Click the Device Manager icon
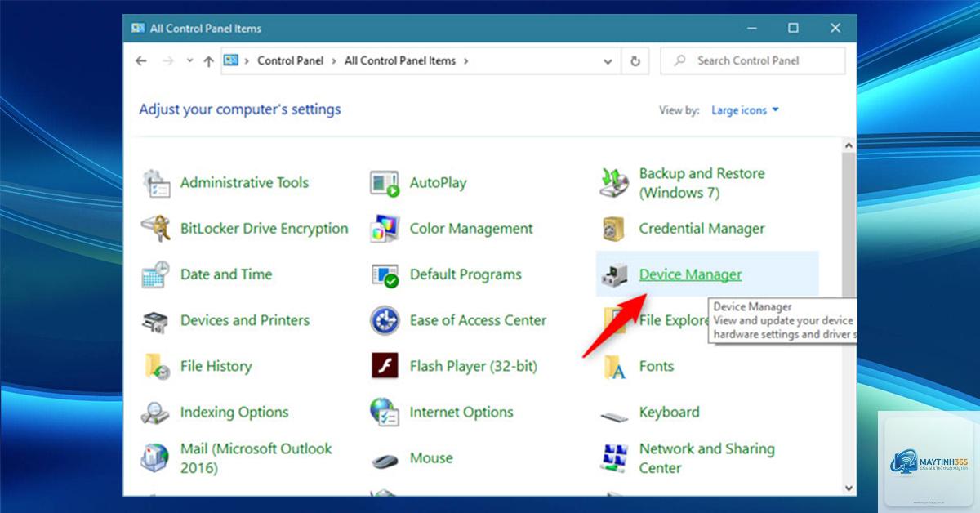The width and height of the screenshot is (980, 513). 614,275
